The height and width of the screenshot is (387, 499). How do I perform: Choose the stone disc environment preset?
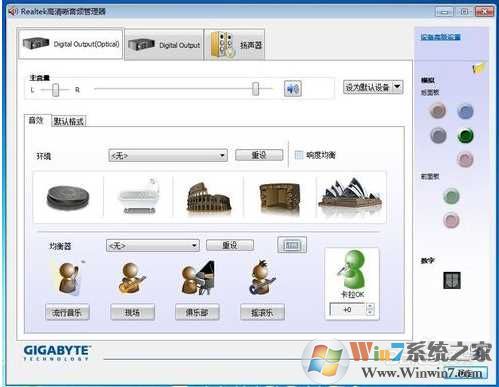click(x=68, y=197)
